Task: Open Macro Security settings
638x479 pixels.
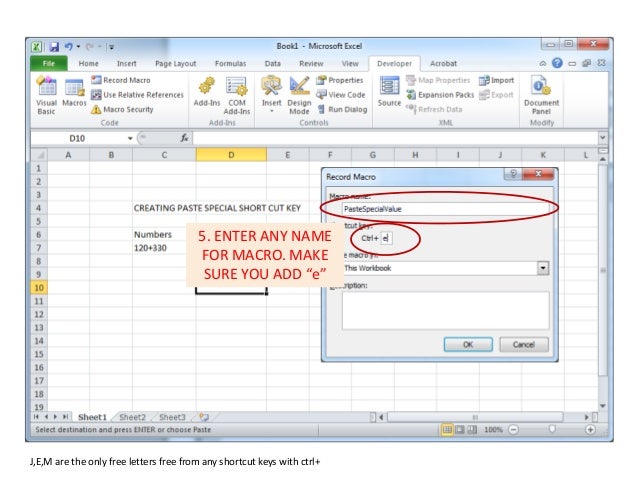Action: [122, 109]
